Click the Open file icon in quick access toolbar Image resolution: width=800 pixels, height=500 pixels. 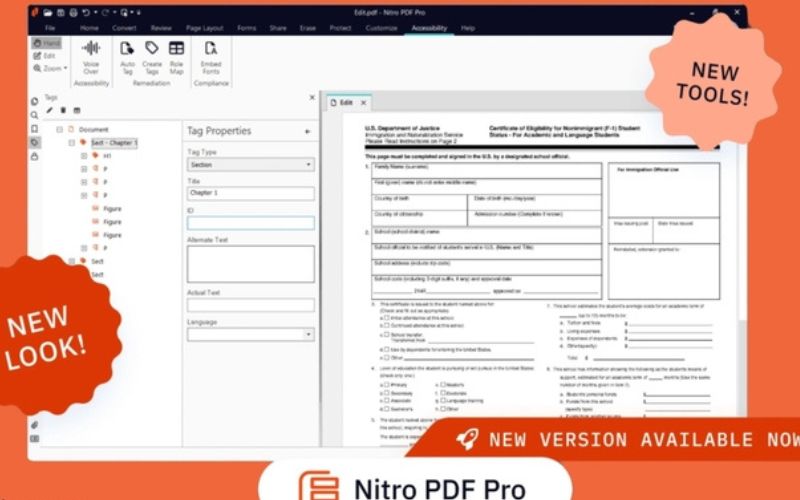[47, 12]
